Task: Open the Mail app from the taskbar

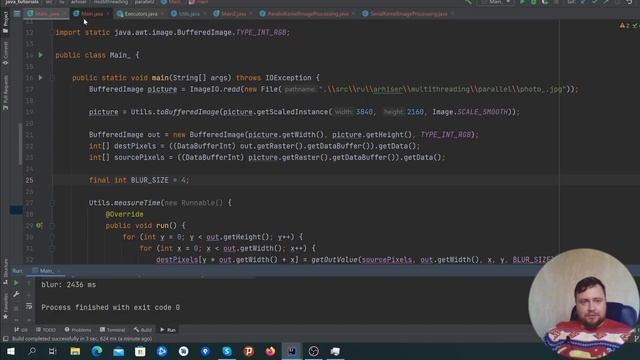Action: 118,351
